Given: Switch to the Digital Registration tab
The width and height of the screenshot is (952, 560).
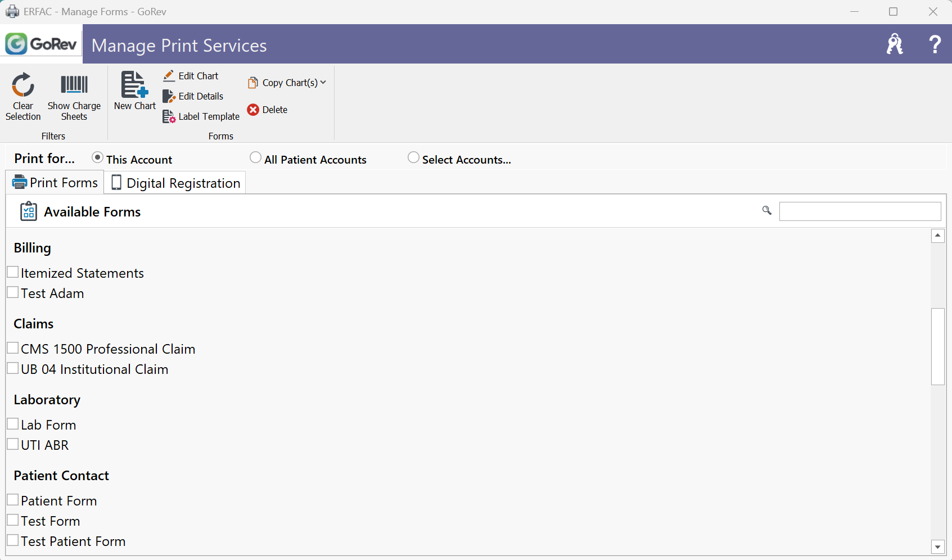Looking at the screenshot, I should click(175, 183).
